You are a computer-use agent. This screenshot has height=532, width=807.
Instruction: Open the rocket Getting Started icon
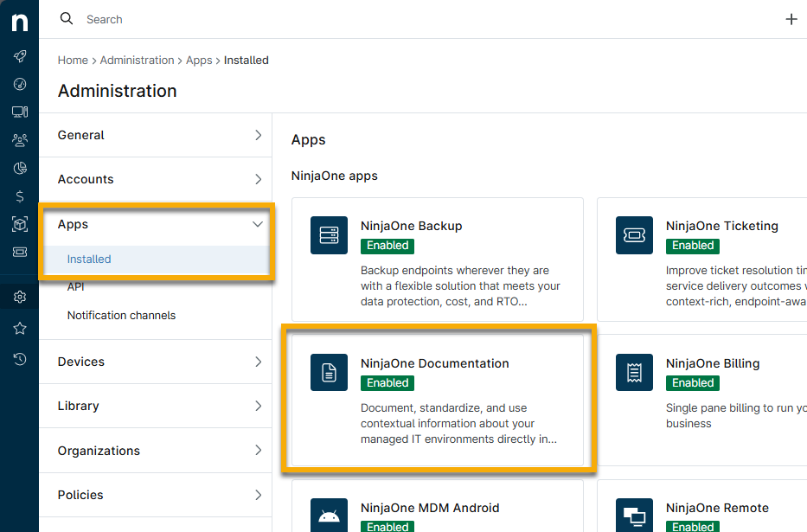pos(20,56)
